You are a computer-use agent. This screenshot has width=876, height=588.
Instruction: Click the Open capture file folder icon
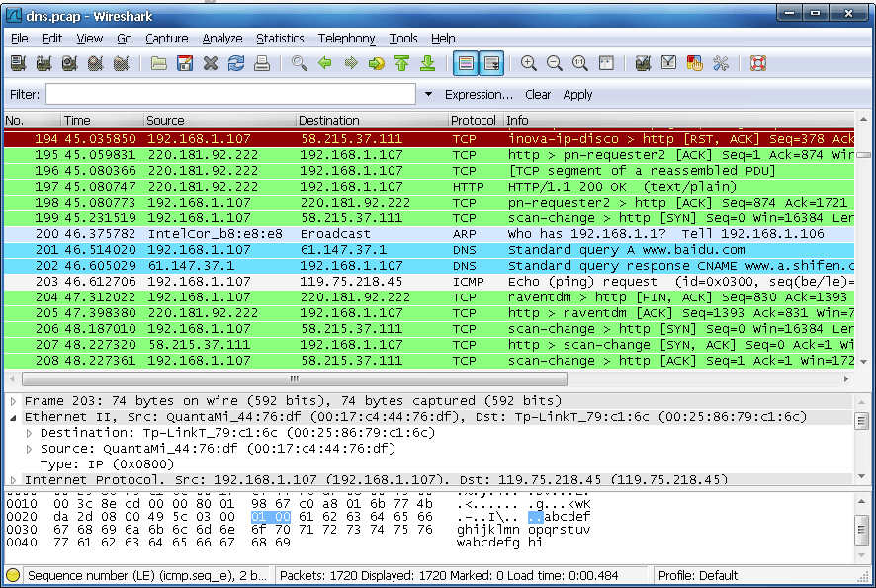[x=159, y=64]
